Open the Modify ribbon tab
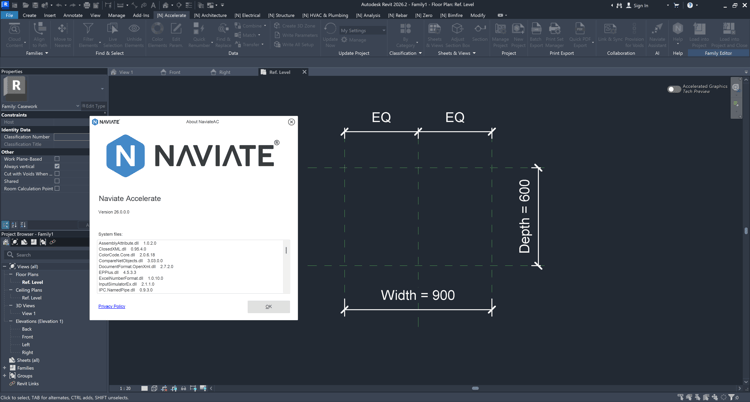Image resolution: width=750 pixels, height=402 pixels. (477, 15)
